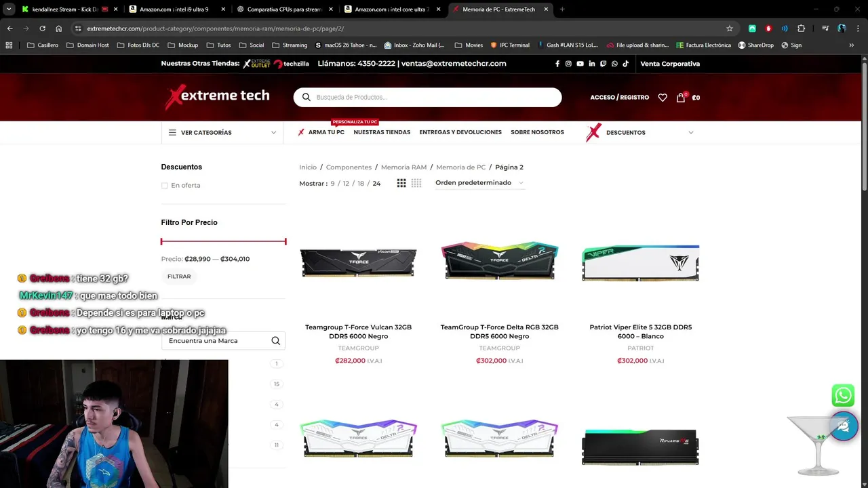Viewport: 868px width, 488px height.
Task: Open the browser tab search dropdown
Action: [9, 9]
